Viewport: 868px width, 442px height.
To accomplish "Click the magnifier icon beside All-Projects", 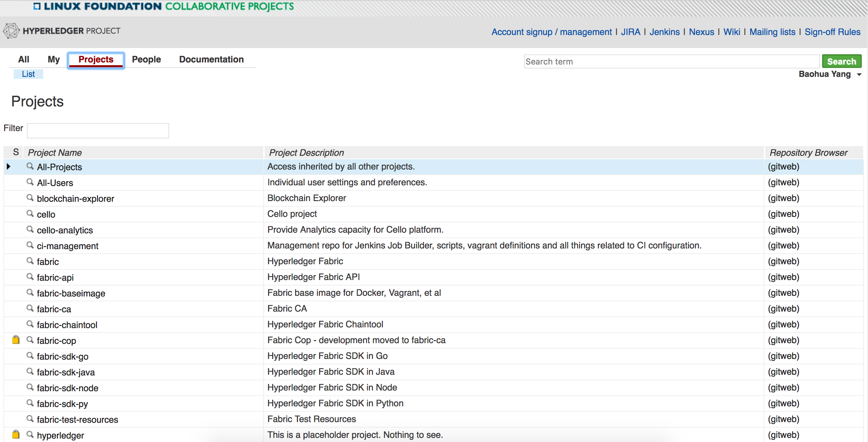I will tap(30, 166).
